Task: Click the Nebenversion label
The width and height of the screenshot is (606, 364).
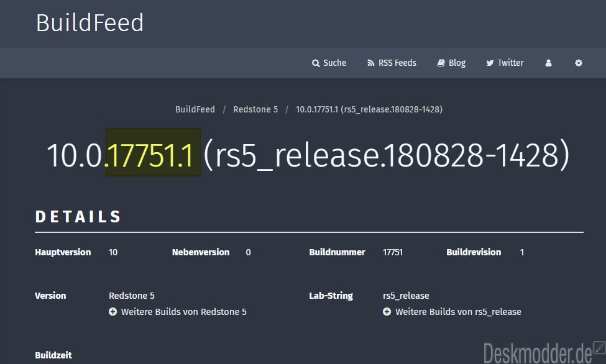Action: tap(201, 252)
